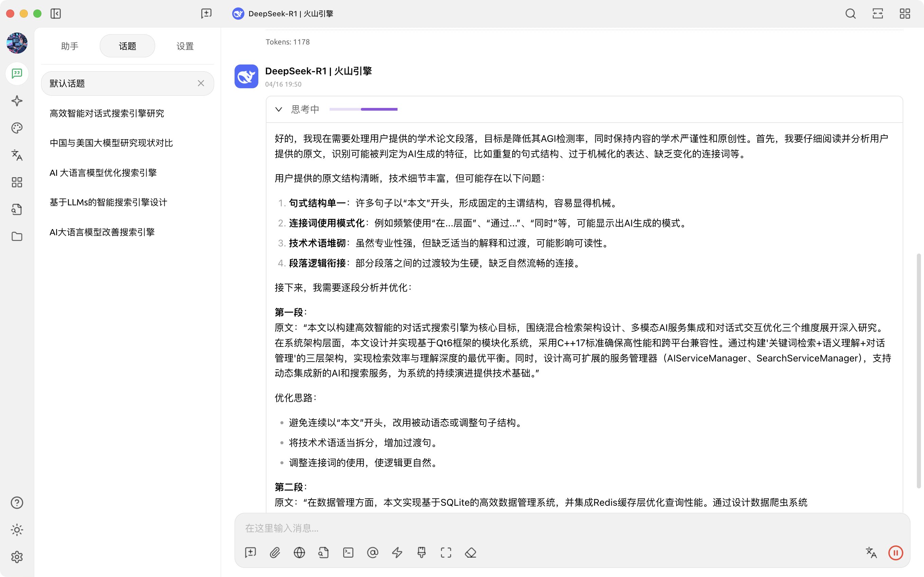The image size is (924, 577).
Task: Open quick phrases lightning icon
Action: click(397, 553)
